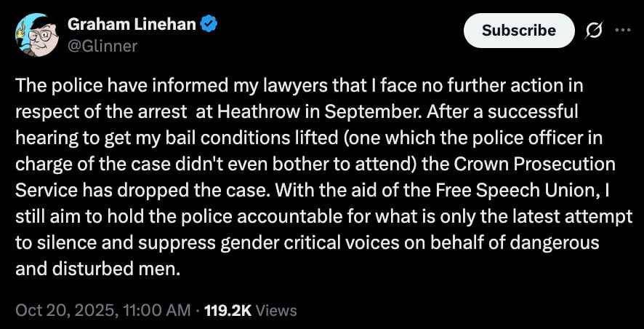Click the word "Views" beside the count
The image size is (644, 329).
[x=277, y=310]
